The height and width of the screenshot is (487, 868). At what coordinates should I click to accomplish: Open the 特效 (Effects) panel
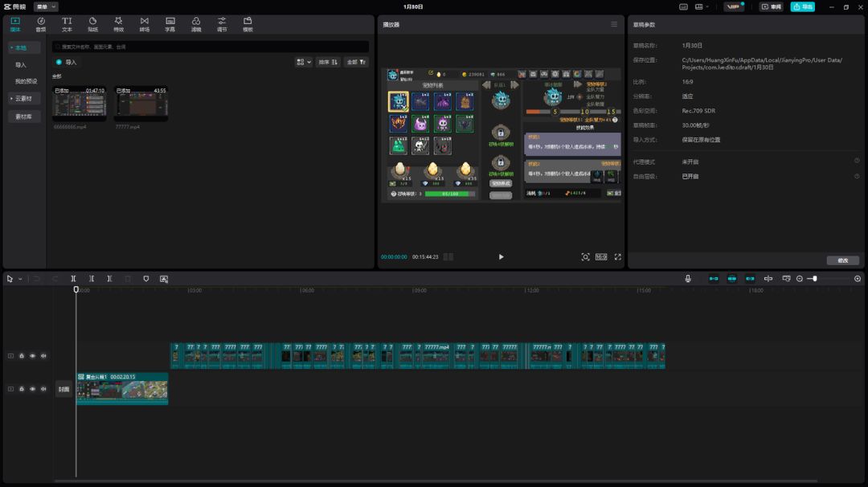pos(118,24)
